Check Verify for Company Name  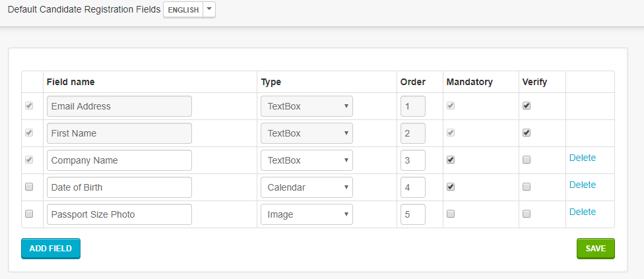(527, 160)
